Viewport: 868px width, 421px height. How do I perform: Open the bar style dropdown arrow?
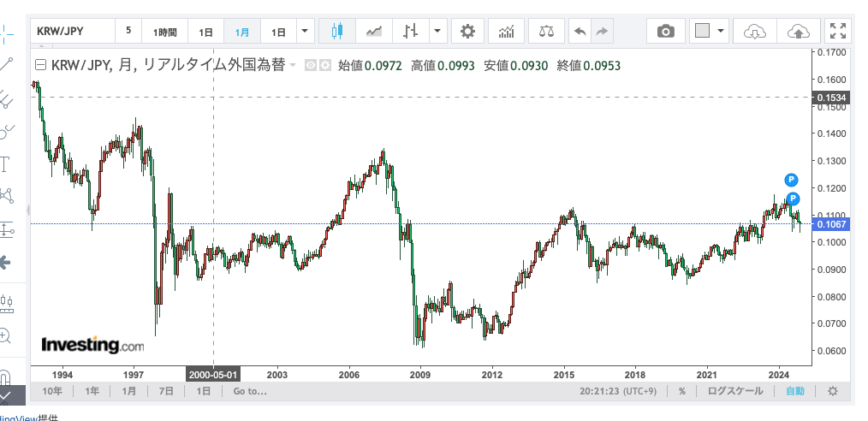pos(437,32)
